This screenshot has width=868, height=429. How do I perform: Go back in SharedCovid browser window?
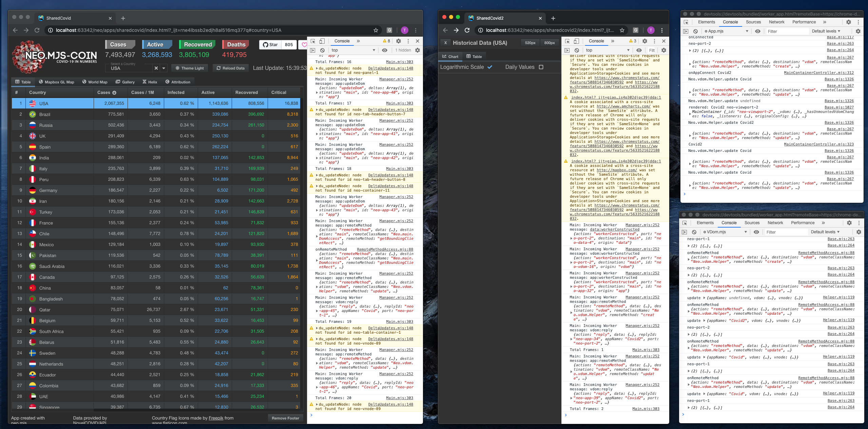(15, 30)
